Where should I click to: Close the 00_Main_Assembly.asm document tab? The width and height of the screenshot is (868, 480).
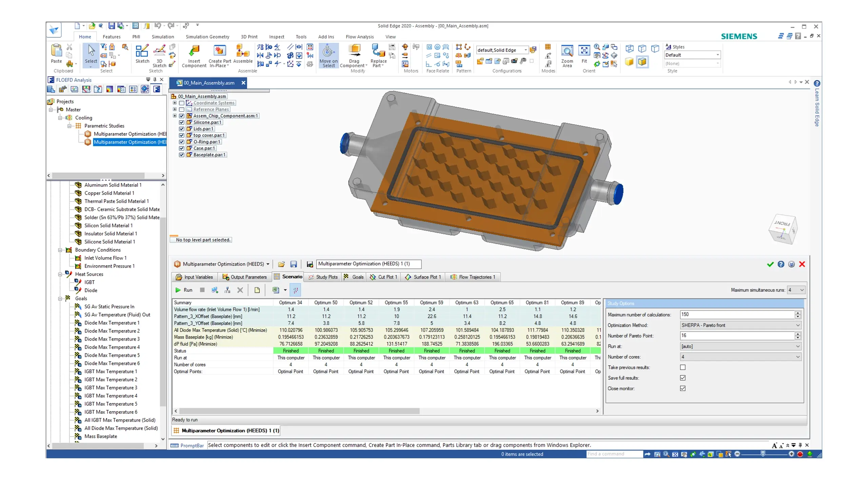243,83
